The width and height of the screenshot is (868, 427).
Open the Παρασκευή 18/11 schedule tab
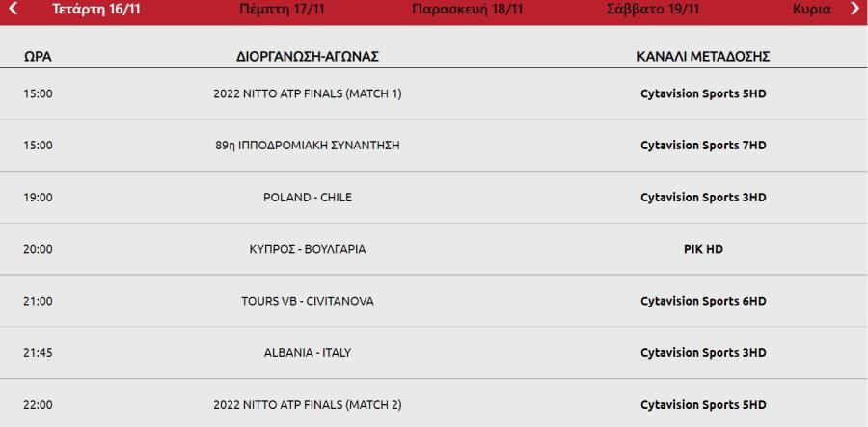pyautogui.click(x=468, y=10)
